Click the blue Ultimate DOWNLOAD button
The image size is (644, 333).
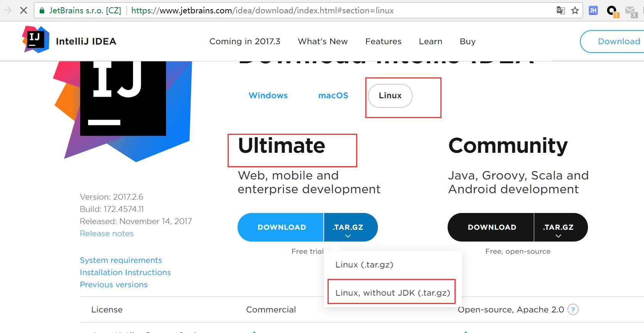click(281, 227)
